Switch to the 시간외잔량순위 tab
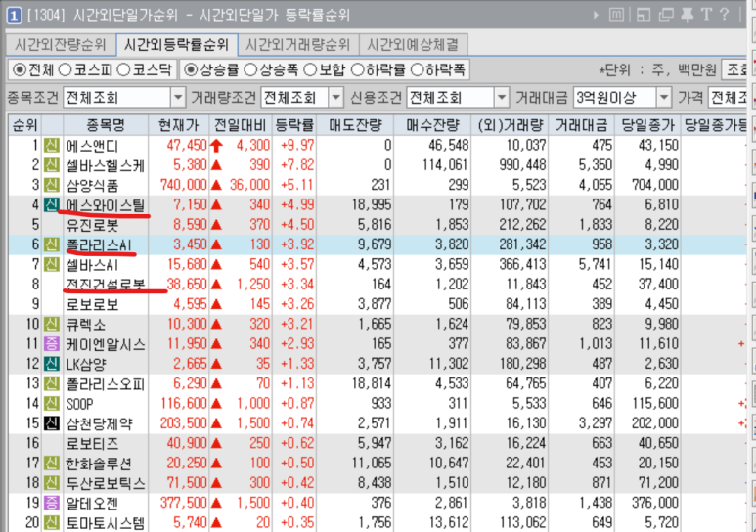 click(61, 45)
